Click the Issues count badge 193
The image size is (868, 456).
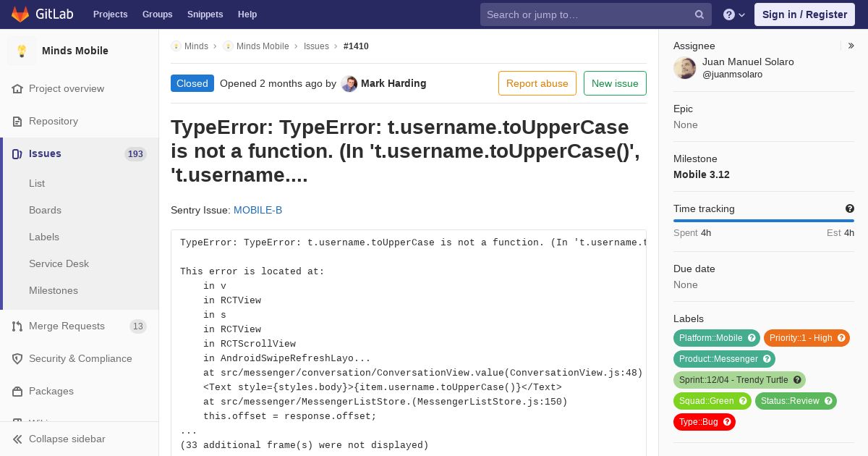click(135, 153)
